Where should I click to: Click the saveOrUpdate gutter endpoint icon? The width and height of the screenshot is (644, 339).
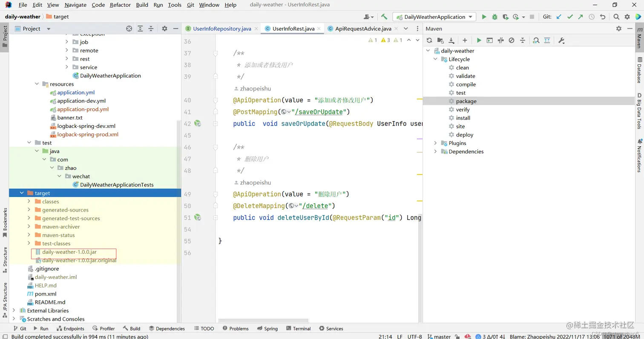click(198, 124)
